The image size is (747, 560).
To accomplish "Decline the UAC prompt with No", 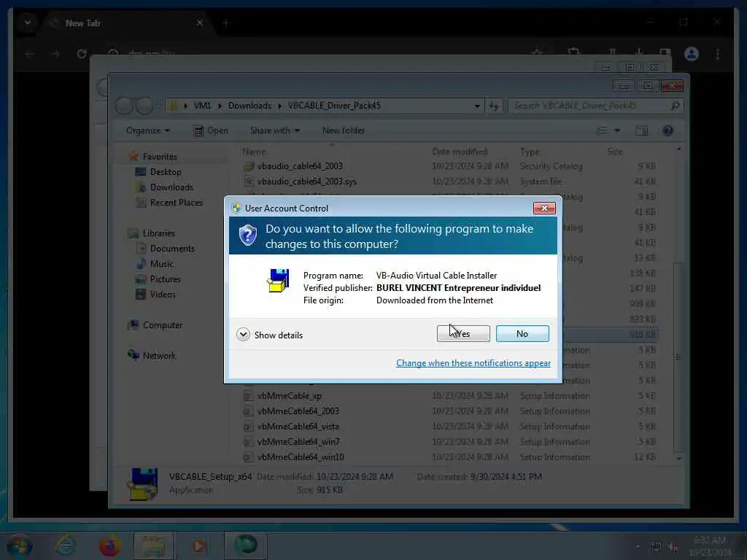I will [x=522, y=334].
